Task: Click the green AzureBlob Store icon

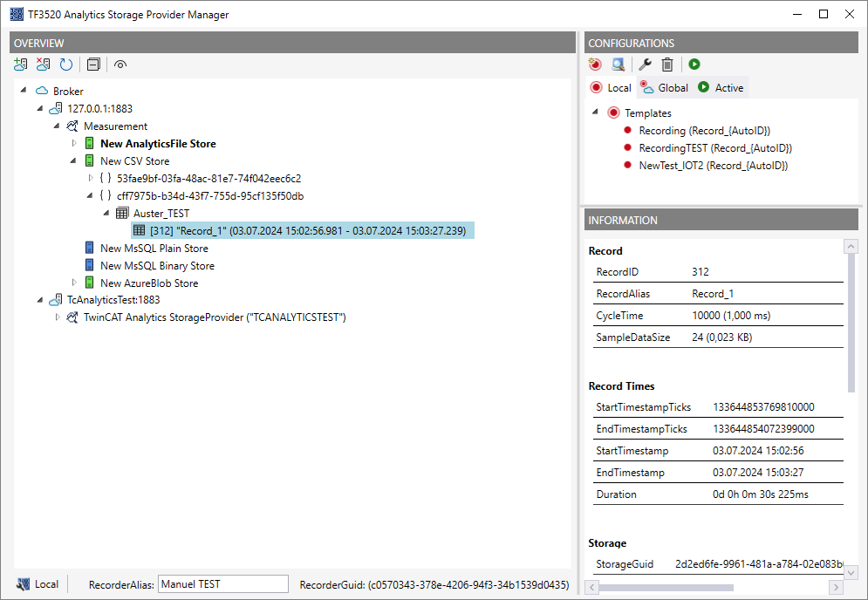Action: [89, 283]
